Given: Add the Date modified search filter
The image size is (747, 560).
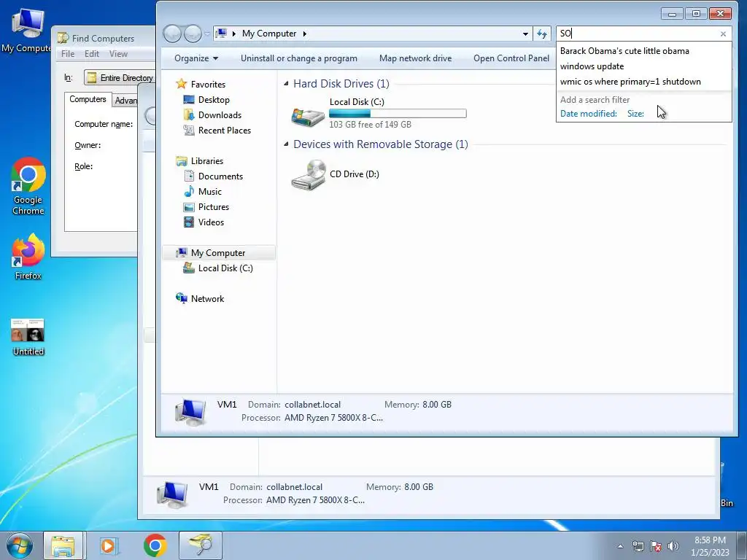Looking at the screenshot, I should 589,113.
